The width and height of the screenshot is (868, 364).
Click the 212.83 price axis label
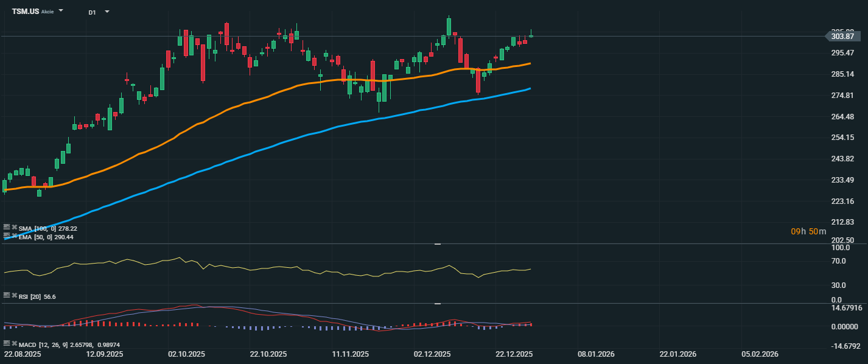tap(842, 222)
